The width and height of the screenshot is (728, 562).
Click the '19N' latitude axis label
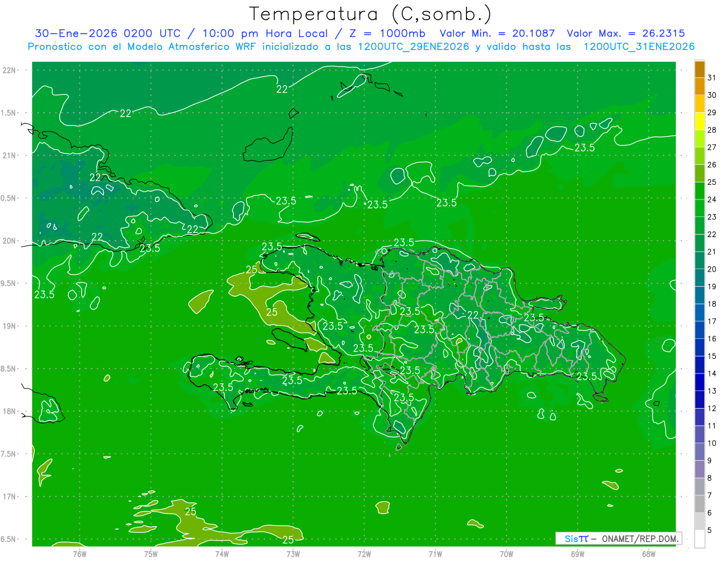click(x=10, y=326)
